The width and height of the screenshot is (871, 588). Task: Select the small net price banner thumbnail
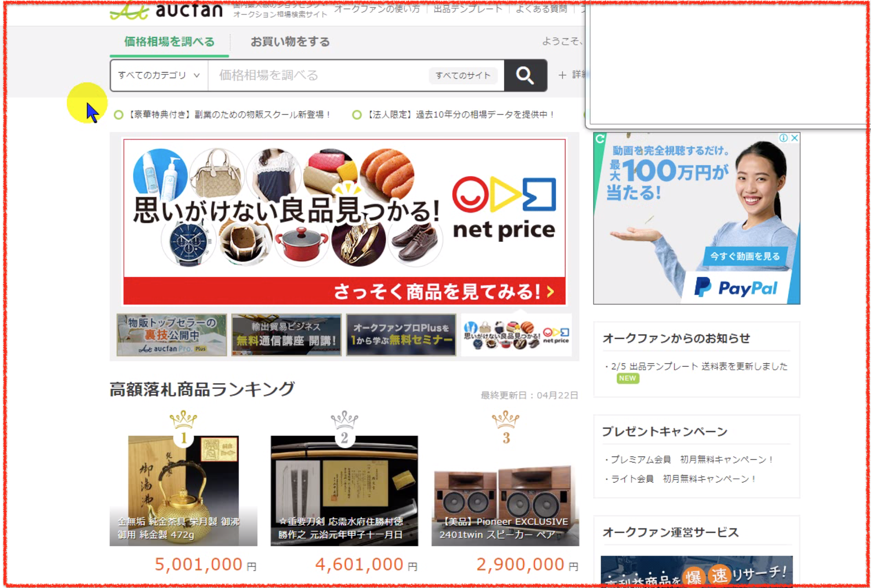click(x=516, y=335)
